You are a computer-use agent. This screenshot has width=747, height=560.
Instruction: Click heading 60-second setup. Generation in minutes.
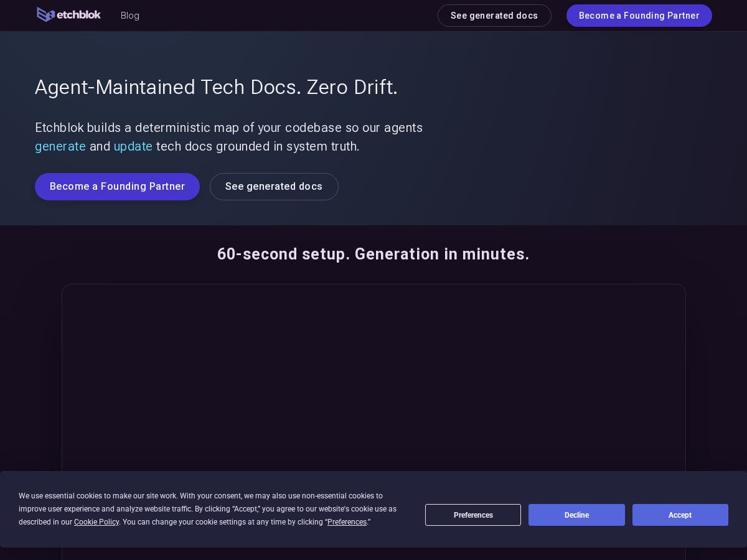374,254
